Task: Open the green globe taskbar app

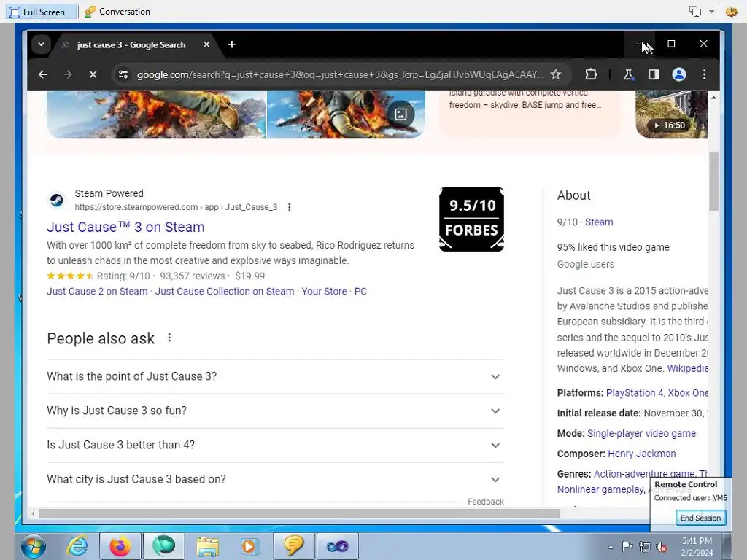Action: (x=163, y=545)
